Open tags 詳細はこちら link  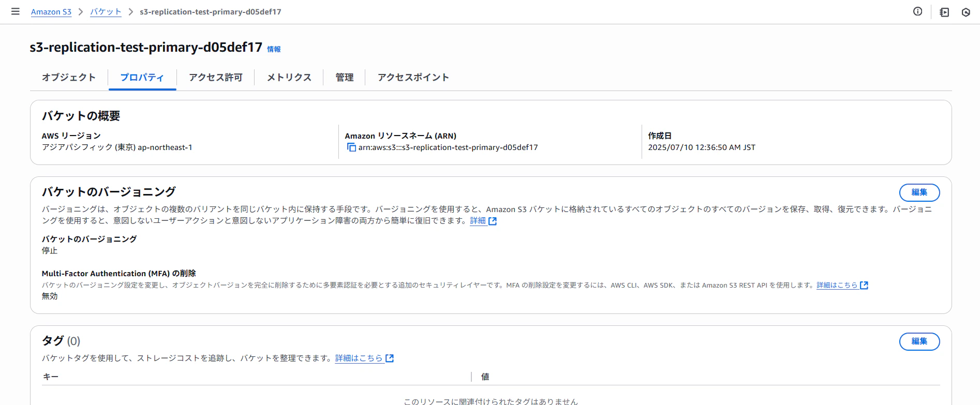[359, 358]
